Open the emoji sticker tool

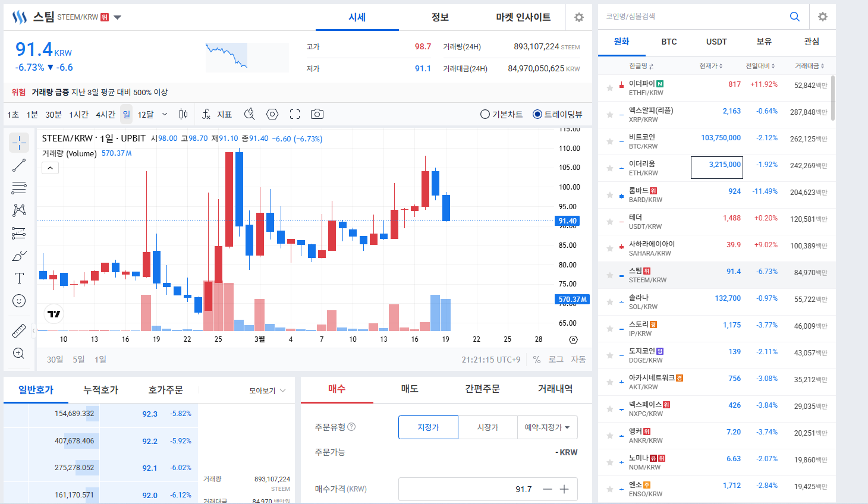19,301
